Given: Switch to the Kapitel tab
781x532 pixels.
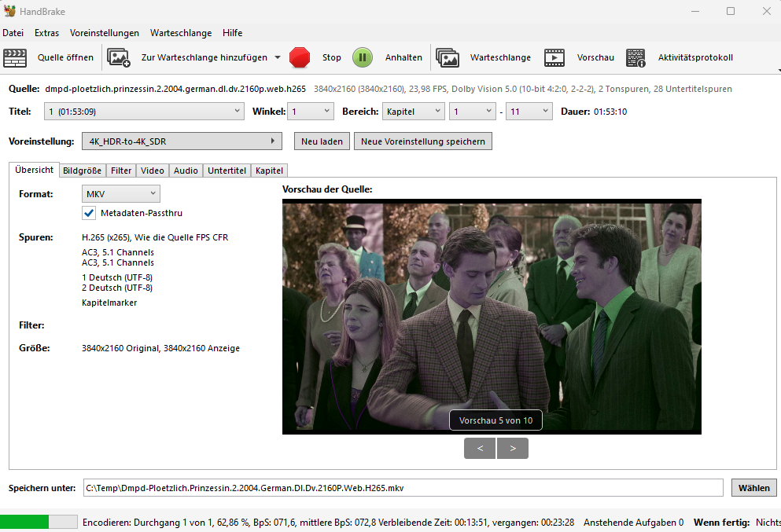Looking at the screenshot, I should pyautogui.click(x=270, y=171).
